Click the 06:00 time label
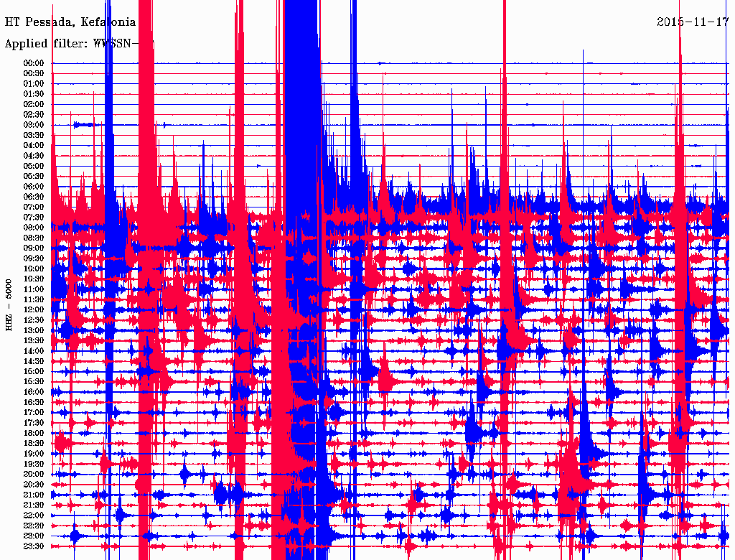The width and height of the screenshot is (735, 560). [34, 187]
